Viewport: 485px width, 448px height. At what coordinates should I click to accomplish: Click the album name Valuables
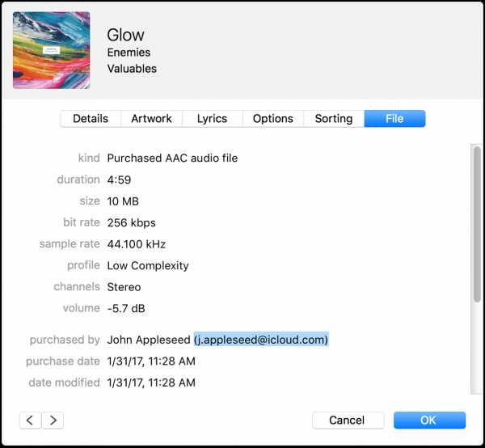coord(132,69)
